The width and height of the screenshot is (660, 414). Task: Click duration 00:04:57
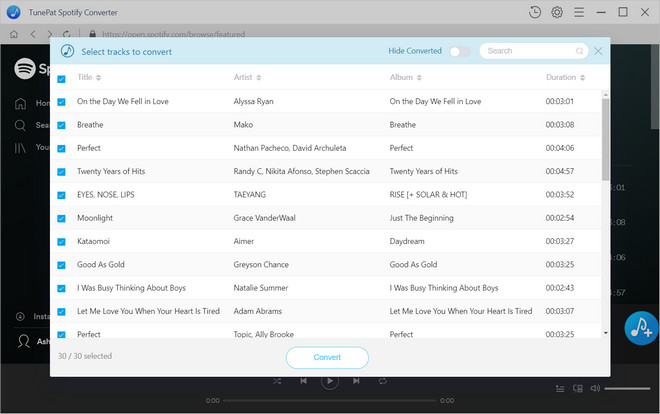tap(560, 171)
